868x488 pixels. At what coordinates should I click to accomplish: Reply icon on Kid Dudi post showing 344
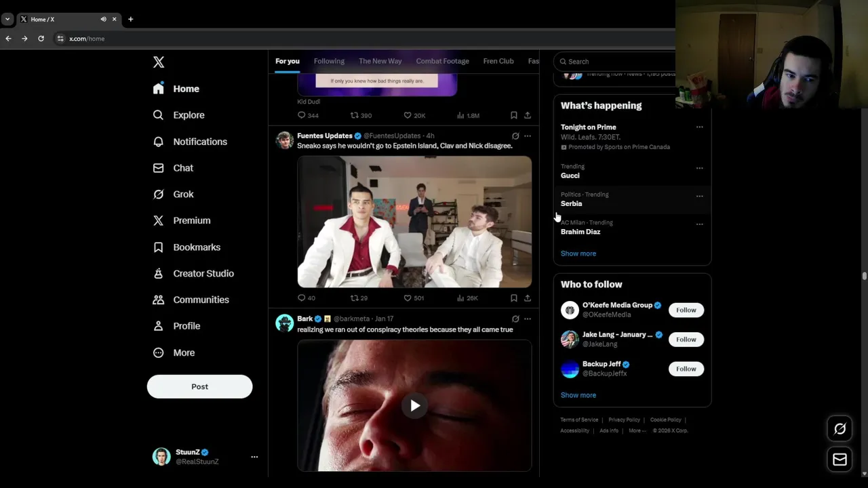coord(302,115)
